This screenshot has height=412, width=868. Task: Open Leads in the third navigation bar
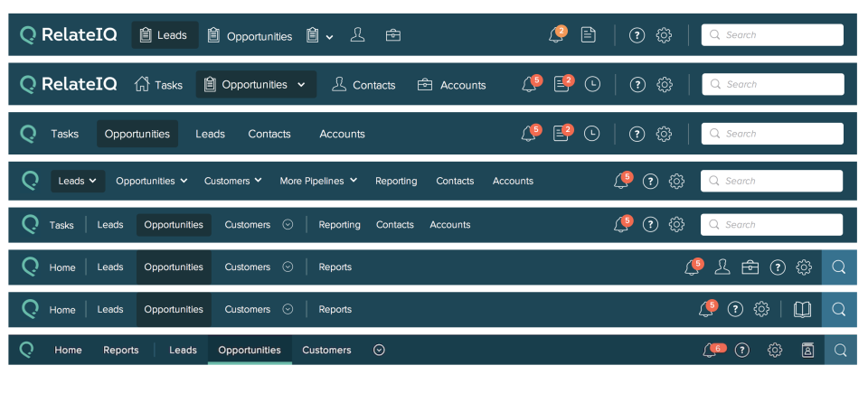211,134
